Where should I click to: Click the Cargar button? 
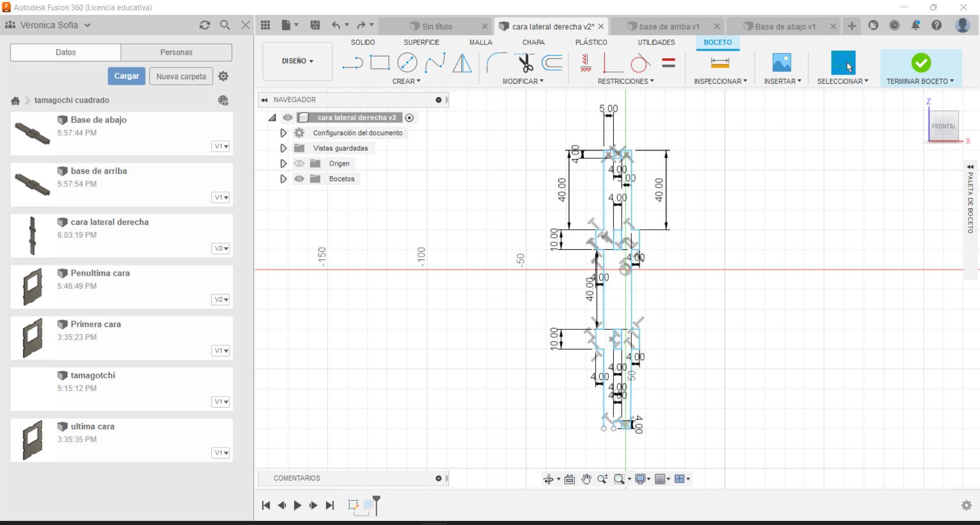(x=127, y=76)
